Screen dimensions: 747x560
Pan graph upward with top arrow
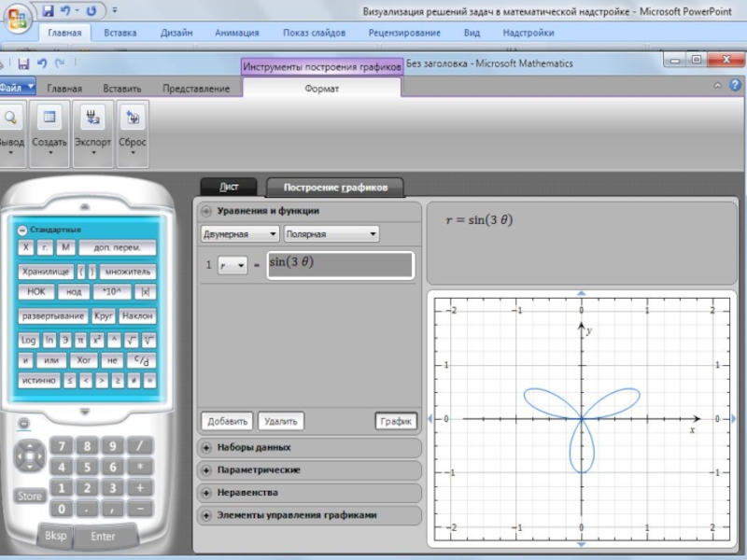581,293
